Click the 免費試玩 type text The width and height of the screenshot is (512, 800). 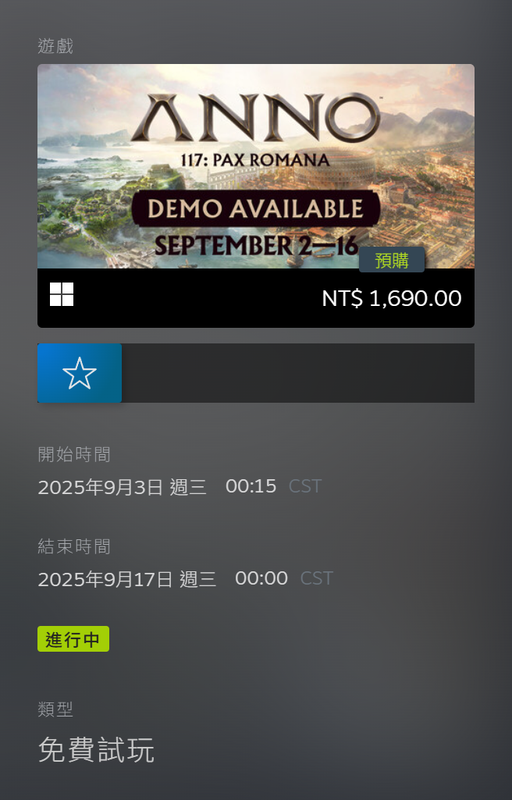click(x=96, y=749)
